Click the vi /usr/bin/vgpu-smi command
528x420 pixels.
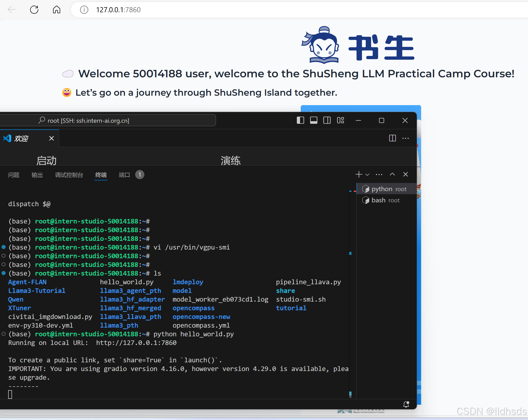click(x=192, y=247)
